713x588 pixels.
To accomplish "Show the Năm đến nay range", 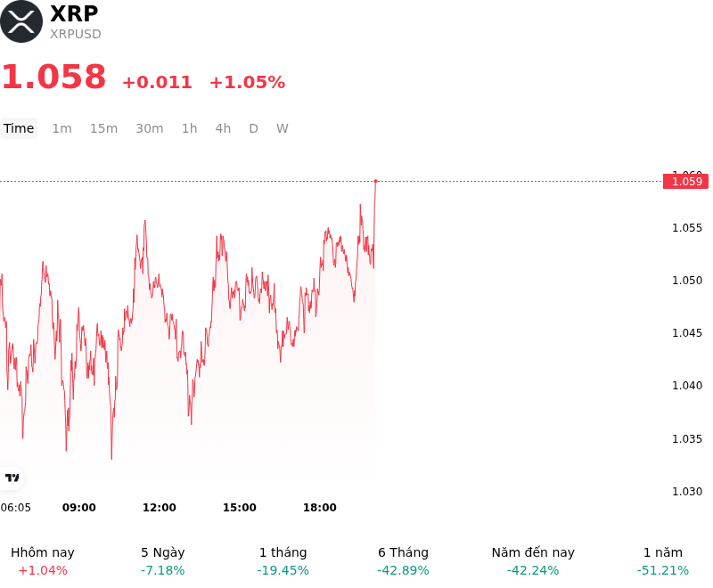I will (x=533, y=561).
